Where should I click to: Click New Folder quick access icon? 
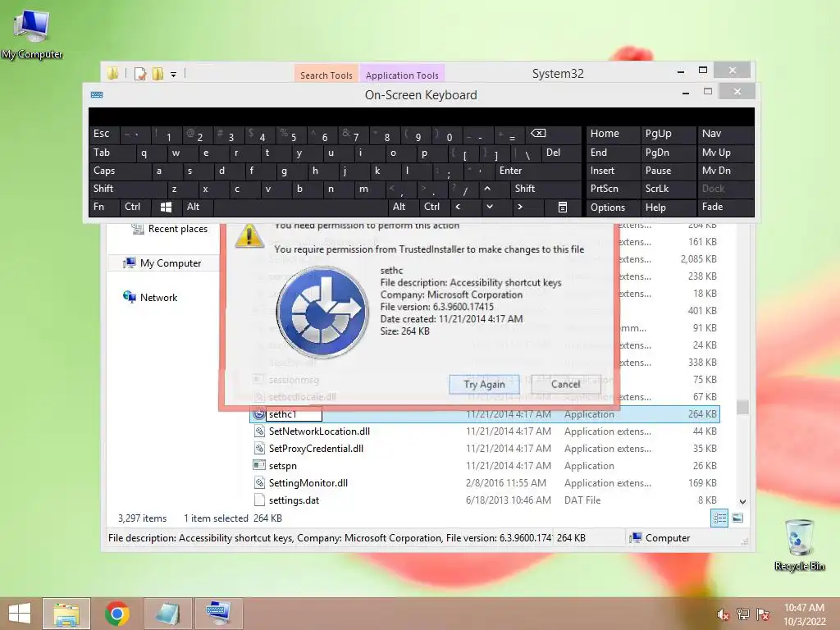pyautogui.click(x=157, y=74)
